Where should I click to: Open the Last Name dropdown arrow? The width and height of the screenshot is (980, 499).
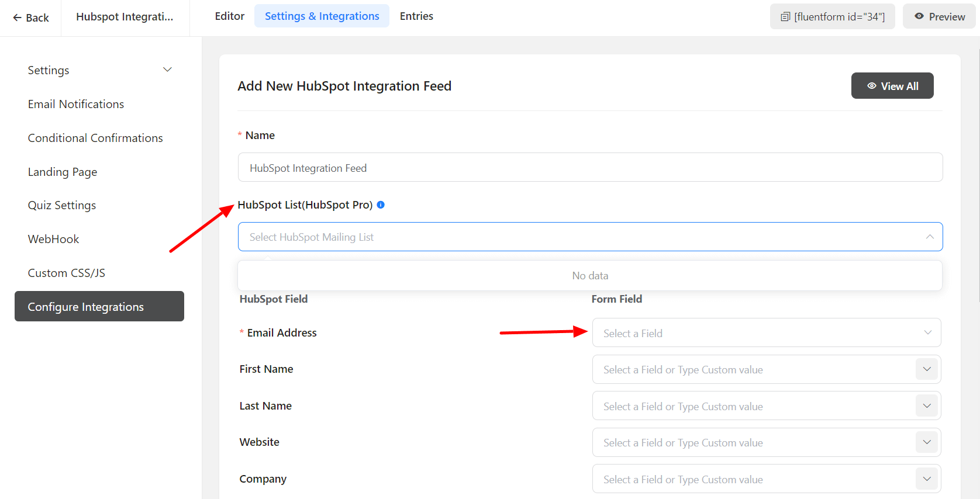[x=927, y=406]
